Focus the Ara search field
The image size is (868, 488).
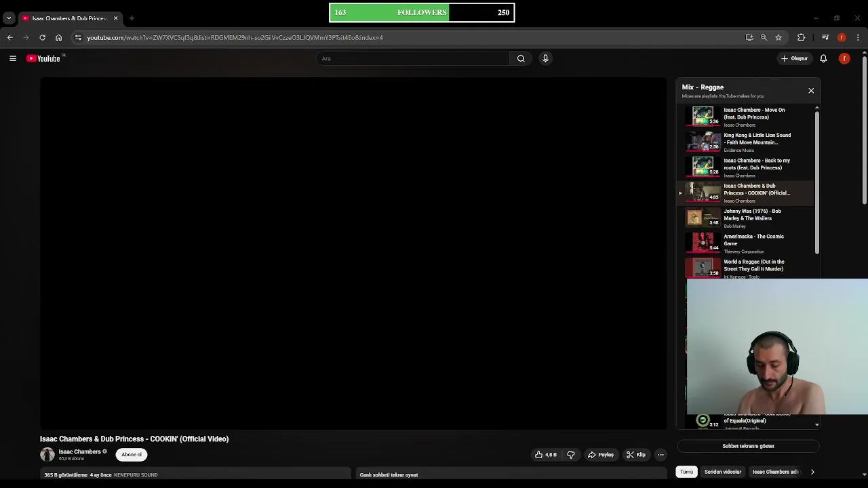point(412,58)
